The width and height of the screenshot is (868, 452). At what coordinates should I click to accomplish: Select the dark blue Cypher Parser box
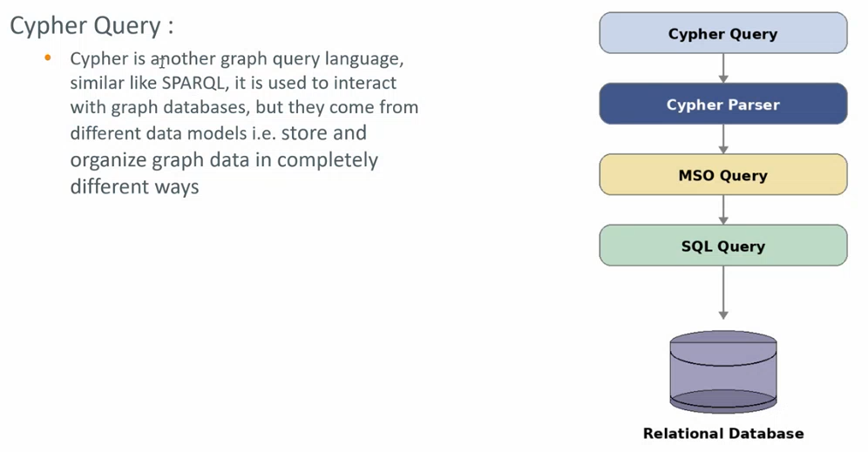click(x=723, y=104)
